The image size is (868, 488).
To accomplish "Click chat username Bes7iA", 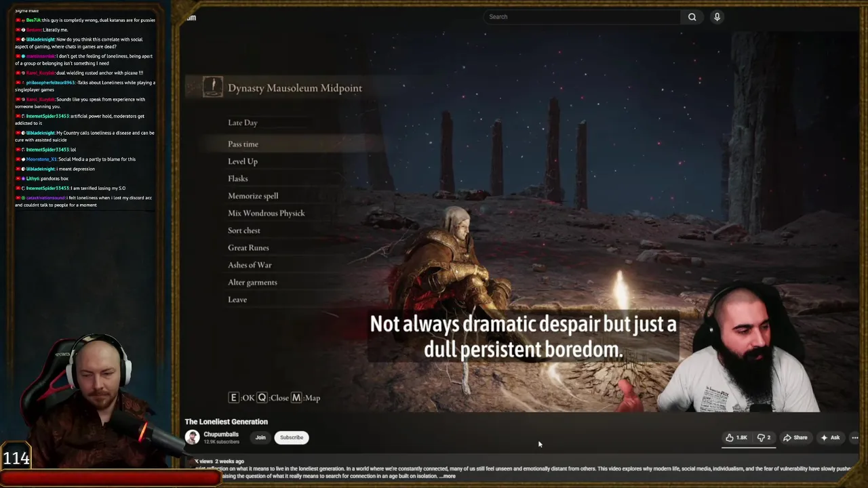I will tap(33, 20).
